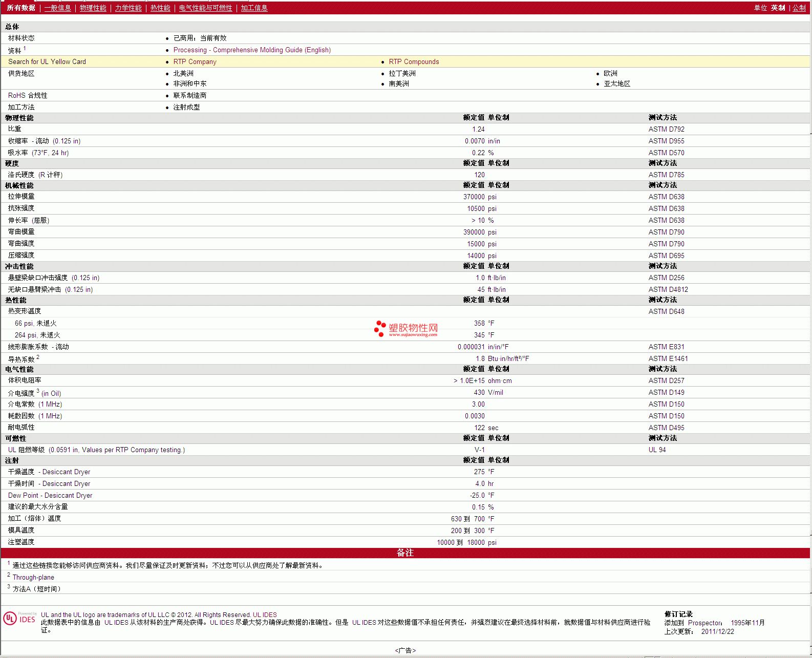The image size is (812, 658).
Task: Click the UL 94 test method
Action: pyautogui.click(x=657, y=450)
